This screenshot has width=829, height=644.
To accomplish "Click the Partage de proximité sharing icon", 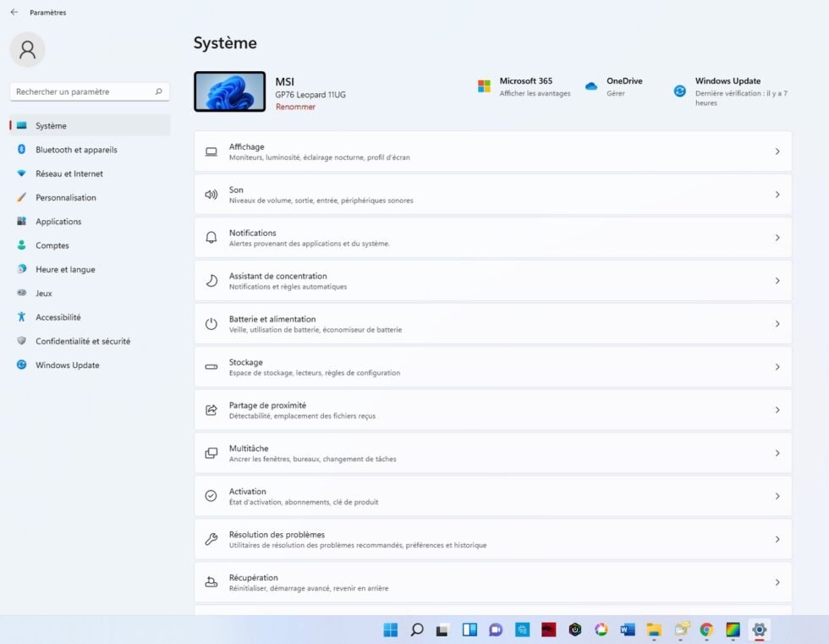I will point(210,410).
